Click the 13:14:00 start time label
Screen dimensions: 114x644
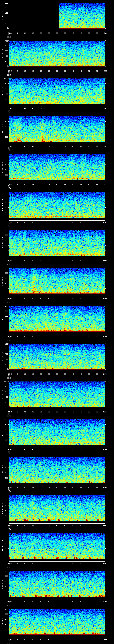tap(9, 412)
